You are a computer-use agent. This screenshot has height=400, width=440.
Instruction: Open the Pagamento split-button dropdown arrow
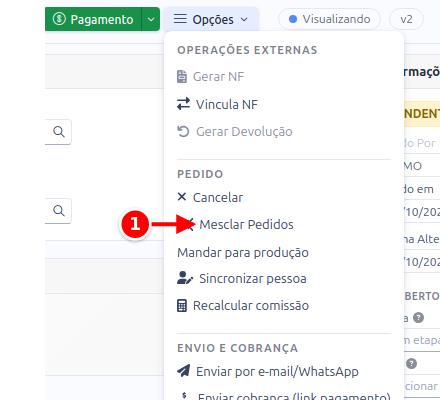pos(151,19)
